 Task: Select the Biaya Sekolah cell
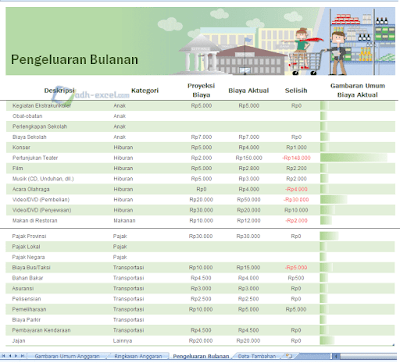point(29,137)
